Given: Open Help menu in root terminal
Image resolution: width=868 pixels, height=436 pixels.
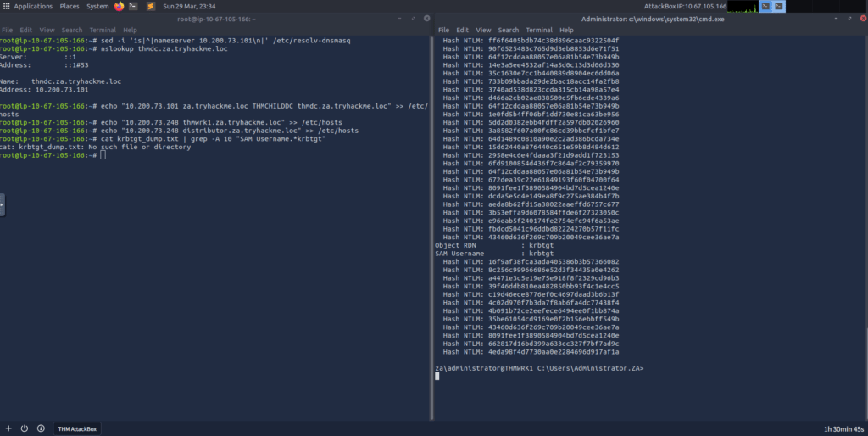Looking at the screenshot, I should [x=130, y=30].
